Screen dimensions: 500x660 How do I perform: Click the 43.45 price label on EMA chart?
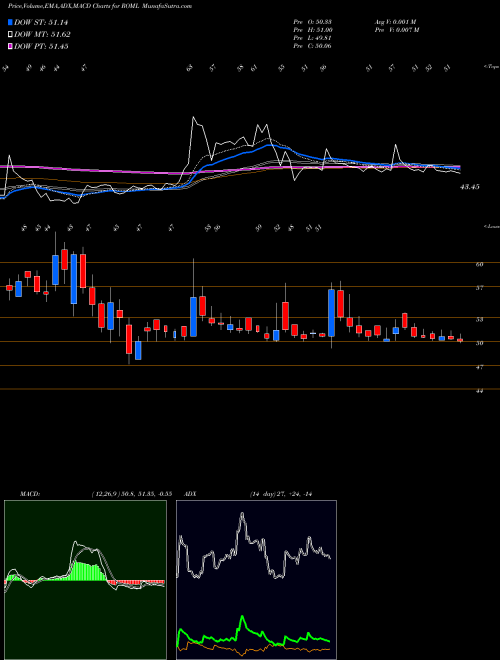(469, 187)
